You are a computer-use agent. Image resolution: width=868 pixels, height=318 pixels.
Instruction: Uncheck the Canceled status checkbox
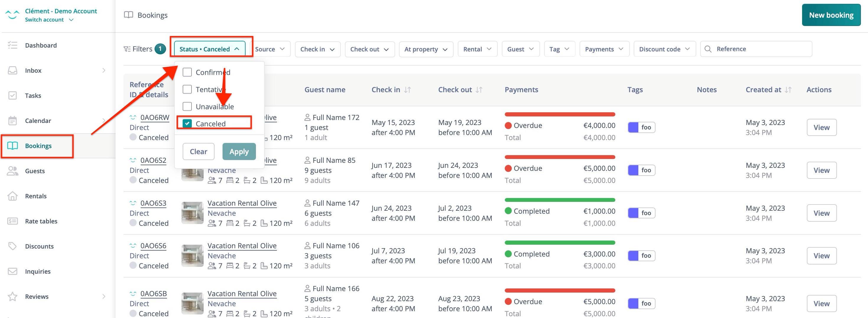pyautogui.click(x=187, y=124)
